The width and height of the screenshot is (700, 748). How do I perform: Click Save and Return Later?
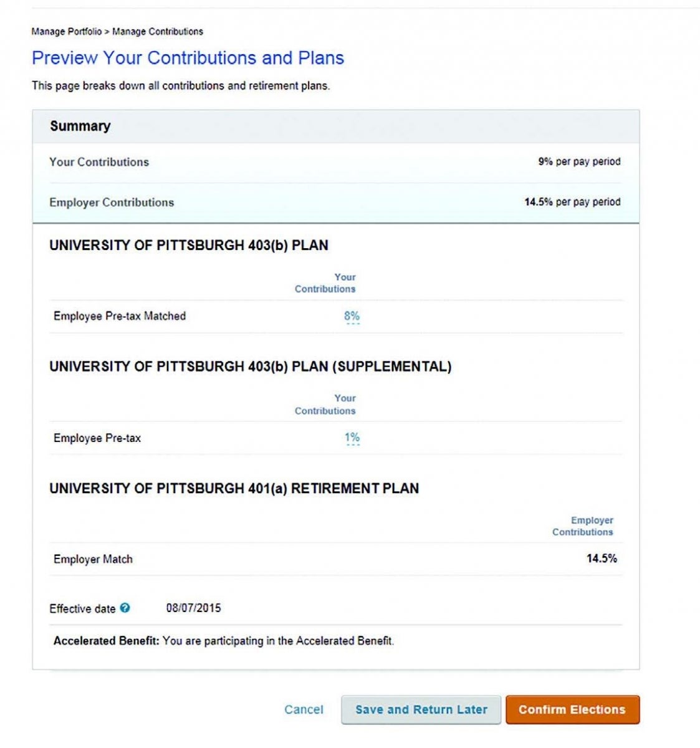click(421, 709)
